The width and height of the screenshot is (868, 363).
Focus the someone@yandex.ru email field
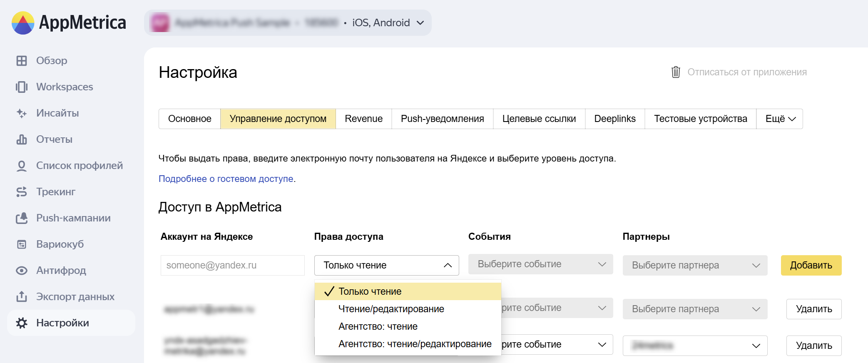pyautogui.click(x=233, y=265)
